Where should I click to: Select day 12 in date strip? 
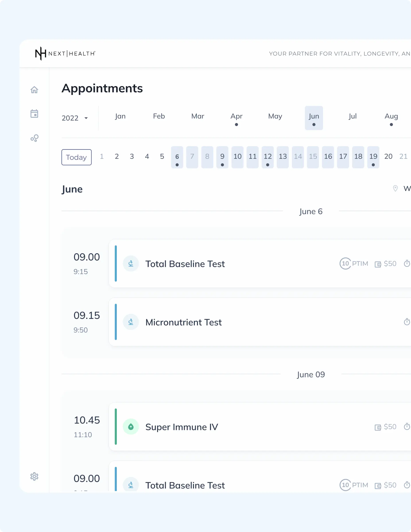coord(268,157)
